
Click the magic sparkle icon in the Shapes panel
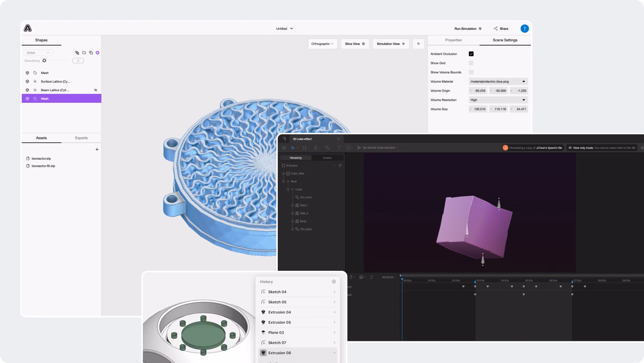click(x=77, y=53)
